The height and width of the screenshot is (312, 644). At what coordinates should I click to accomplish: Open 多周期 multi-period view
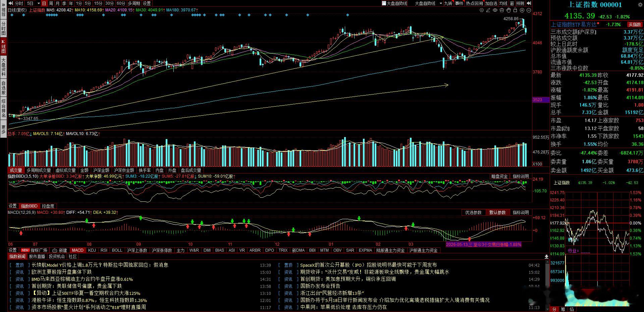(134, 3)
